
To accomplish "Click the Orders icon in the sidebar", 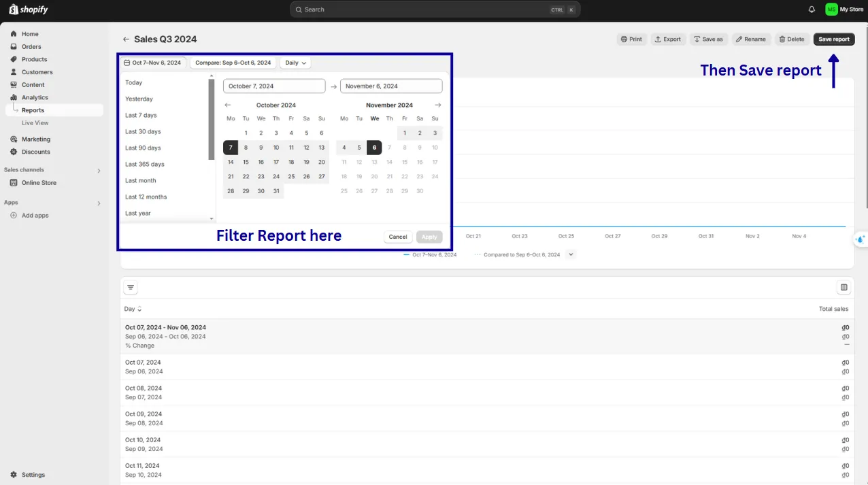I will [x=14, y=47].
